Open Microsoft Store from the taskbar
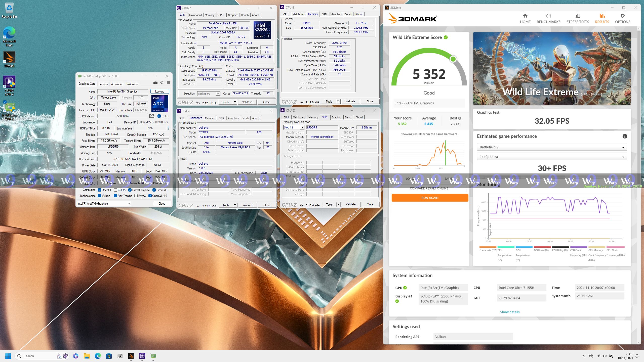Viewport: 644px width, 362px height. point(109,356)
